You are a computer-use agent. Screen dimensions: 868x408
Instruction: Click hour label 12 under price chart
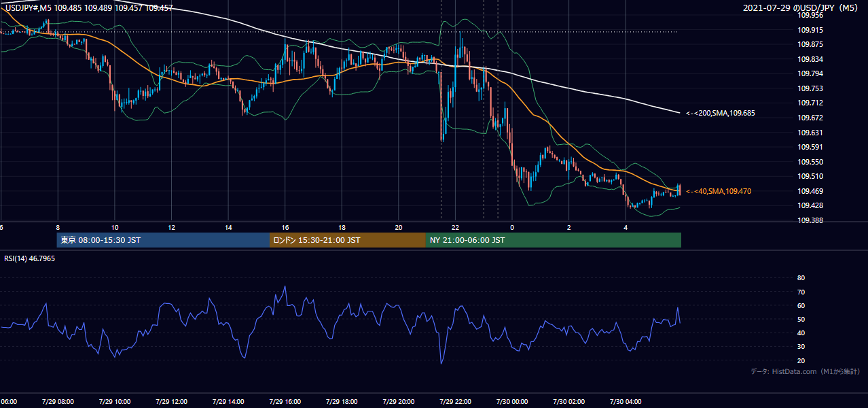pos(172,228)
